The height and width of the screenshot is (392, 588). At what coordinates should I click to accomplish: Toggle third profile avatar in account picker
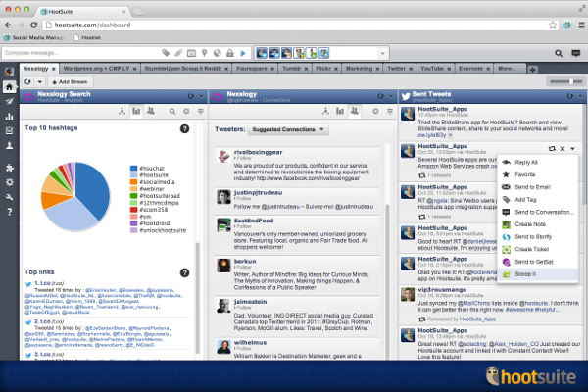(286, 53)
